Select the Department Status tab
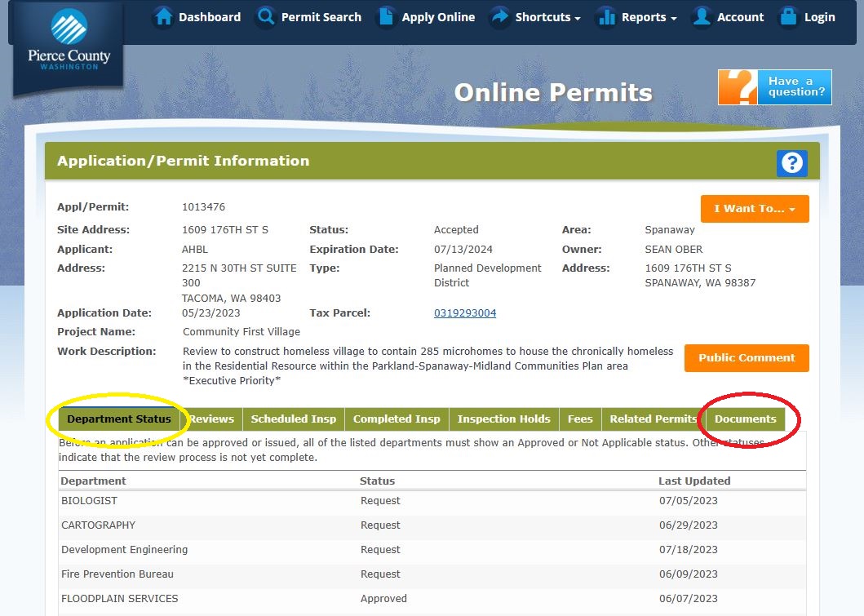The height and width of the screenshot is (616, 864). (x=119, y=419)
